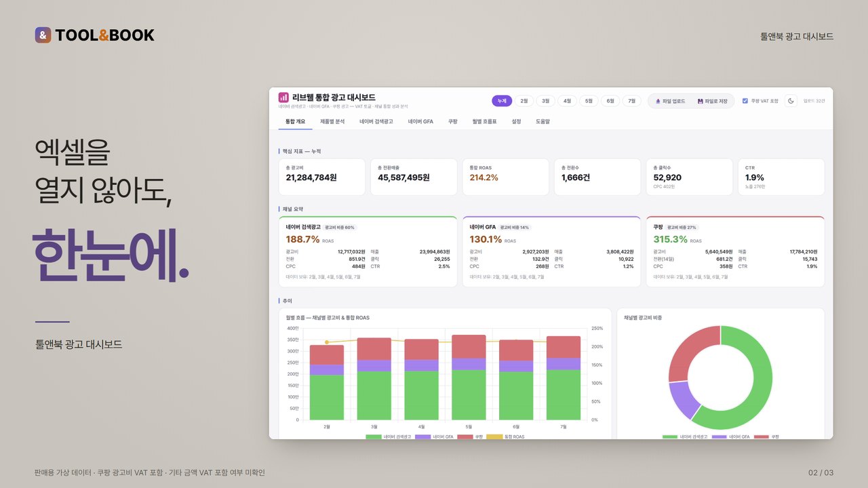868x488 pixels.
Task: Click the 파일 업로드 button
Action: click(670, 101)
